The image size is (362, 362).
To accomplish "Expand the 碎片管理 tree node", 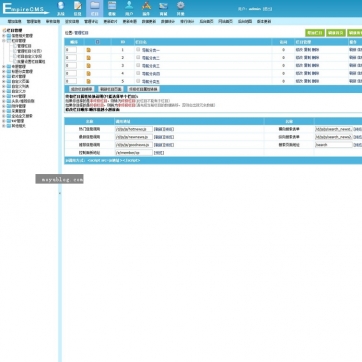I will pos(4,76).
